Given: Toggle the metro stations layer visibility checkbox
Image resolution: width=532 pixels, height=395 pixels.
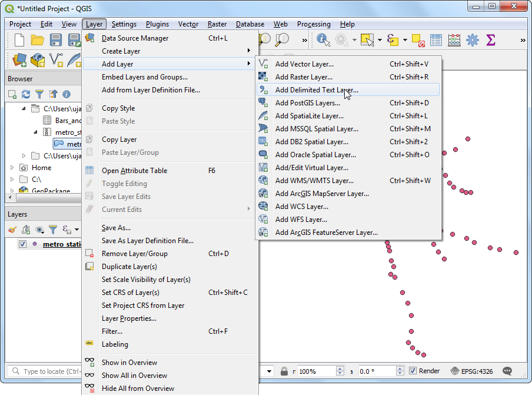Looking at the screenshot, I should click(x=23, y=244).
